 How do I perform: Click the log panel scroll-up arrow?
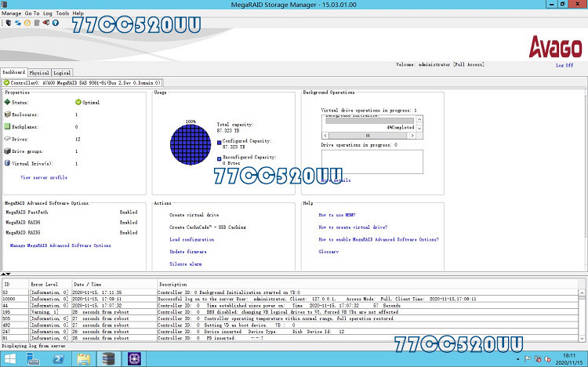pyautogui.click(x=582, y=293)
